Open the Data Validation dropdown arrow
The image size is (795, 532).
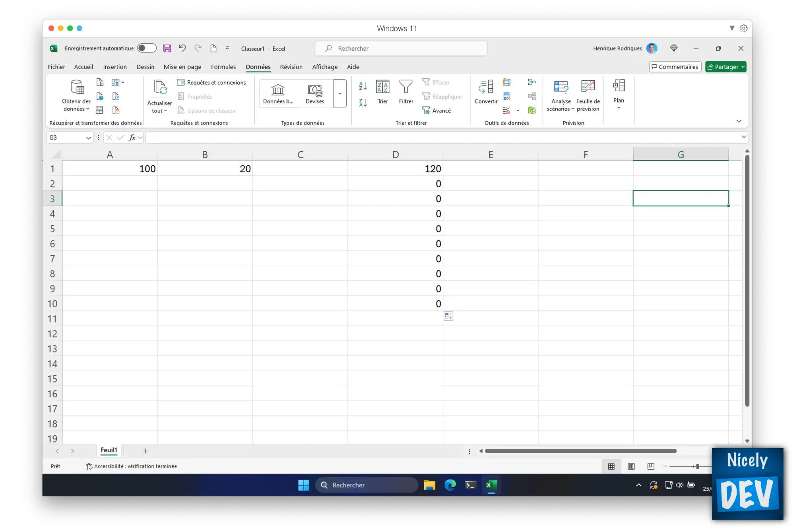click(518, 111)
